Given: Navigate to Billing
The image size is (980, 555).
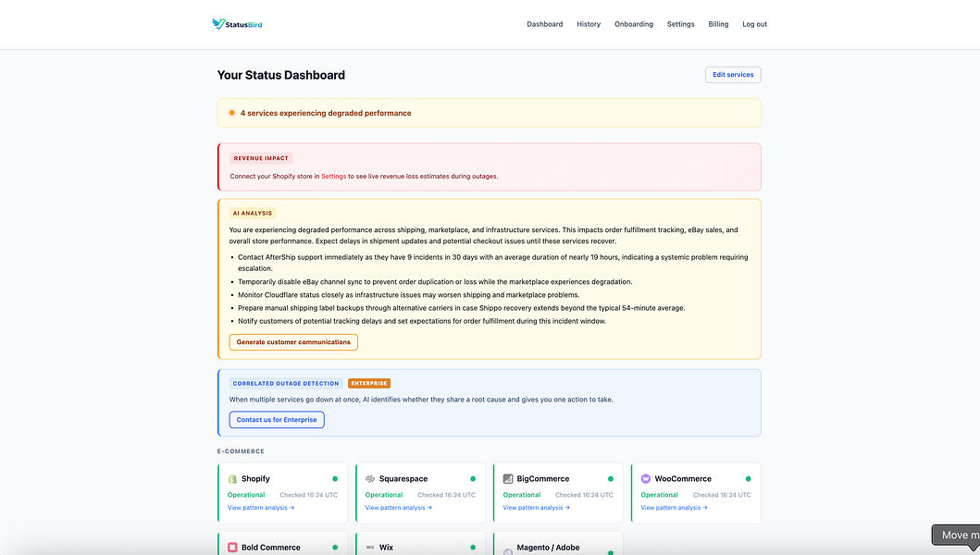Looking at the screenshot, I should click(718, 24).
